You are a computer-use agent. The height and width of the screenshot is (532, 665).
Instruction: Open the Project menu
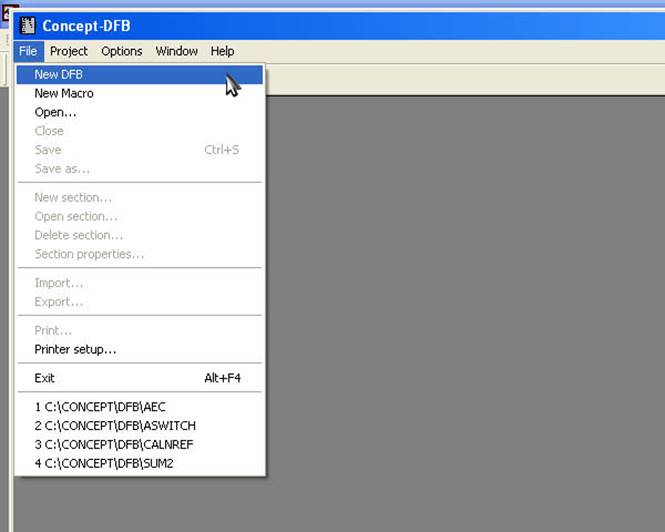69,51
